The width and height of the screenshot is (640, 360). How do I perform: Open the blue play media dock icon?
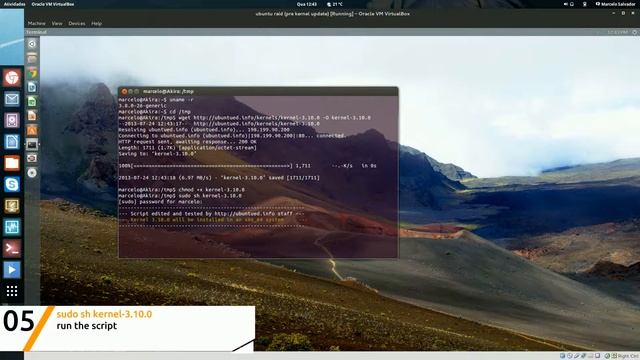tap(12, 270)
